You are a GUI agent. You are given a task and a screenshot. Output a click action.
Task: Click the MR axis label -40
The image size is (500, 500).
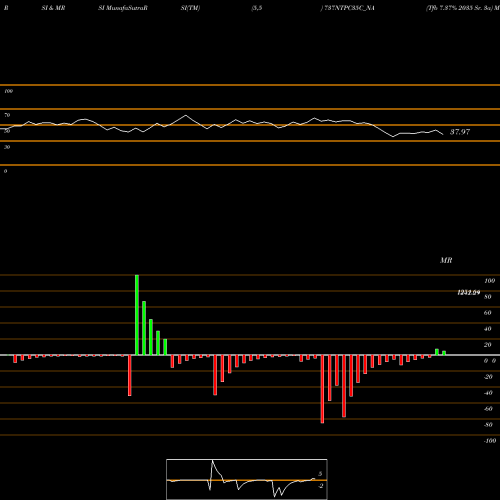[x=488, y=393]
